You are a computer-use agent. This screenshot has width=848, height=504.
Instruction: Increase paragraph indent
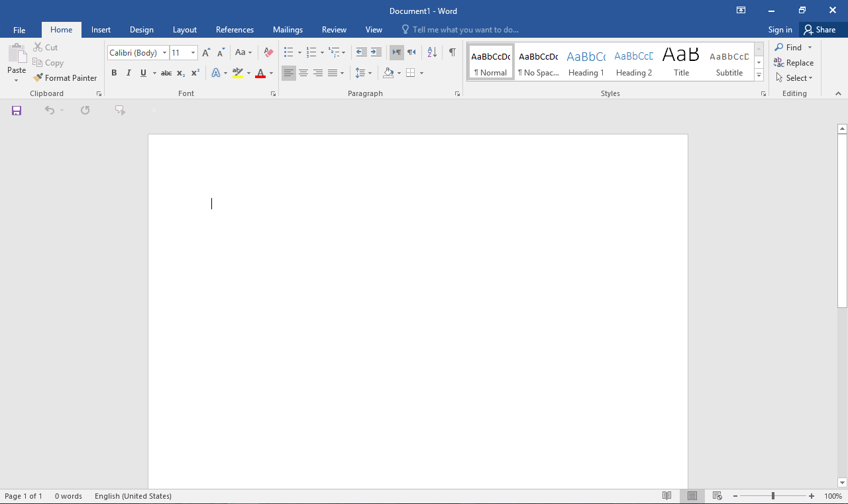coord(376,52)
